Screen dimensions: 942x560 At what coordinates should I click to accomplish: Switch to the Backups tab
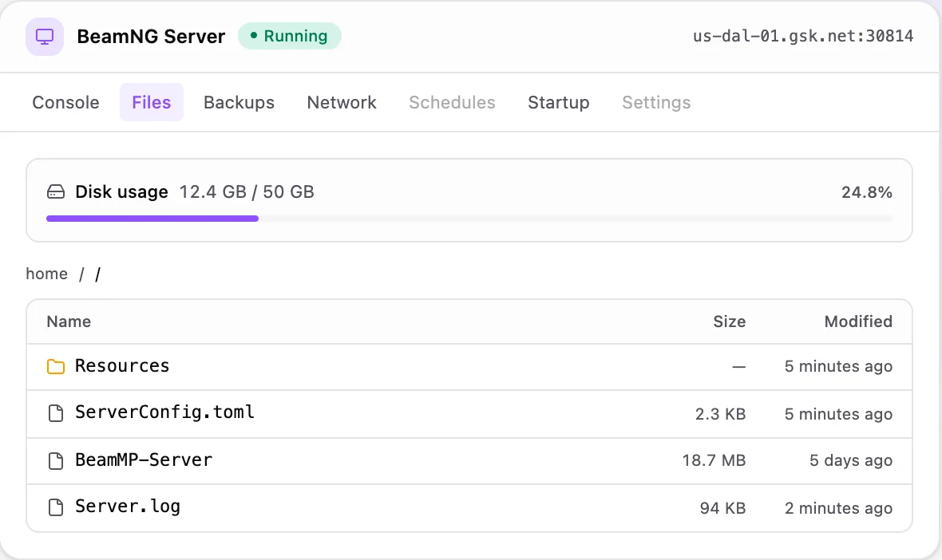click(239, 103)
